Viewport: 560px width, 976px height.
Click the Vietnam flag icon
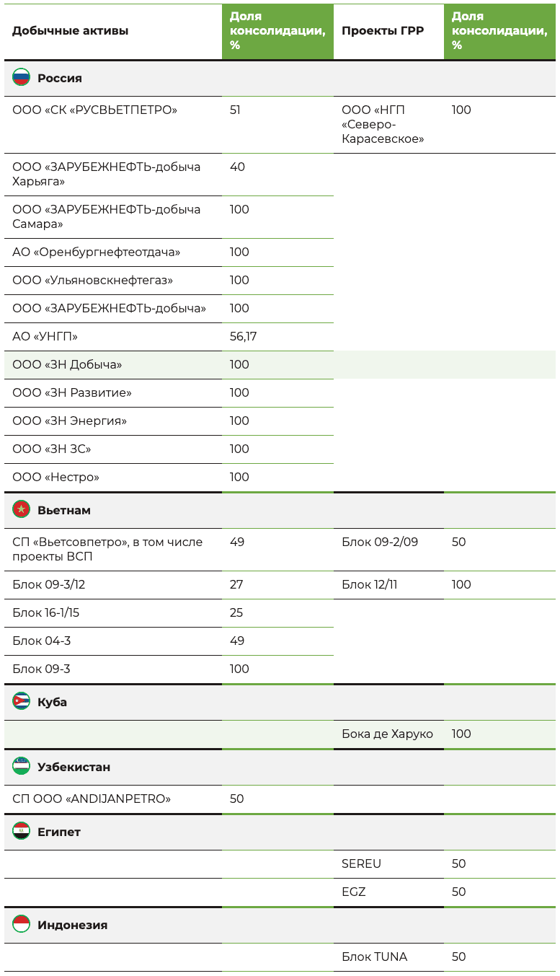pyautogui.click(x=21, y=510)
